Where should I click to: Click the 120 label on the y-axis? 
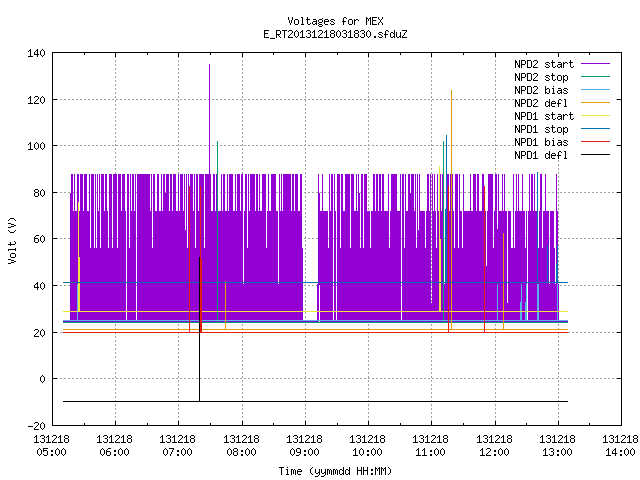pyautogui.click(x=36, y=100)
